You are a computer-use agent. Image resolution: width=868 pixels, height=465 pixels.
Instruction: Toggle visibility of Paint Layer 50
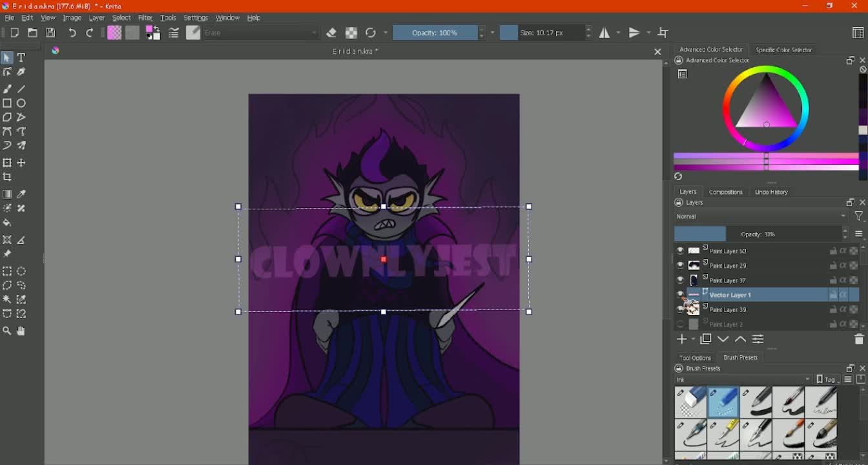[680, 251]
